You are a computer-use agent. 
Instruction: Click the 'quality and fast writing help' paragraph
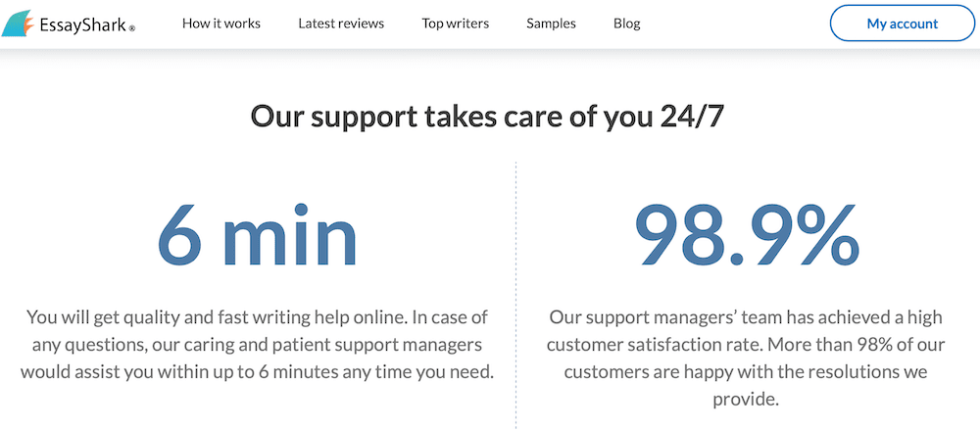click(257, 345)
